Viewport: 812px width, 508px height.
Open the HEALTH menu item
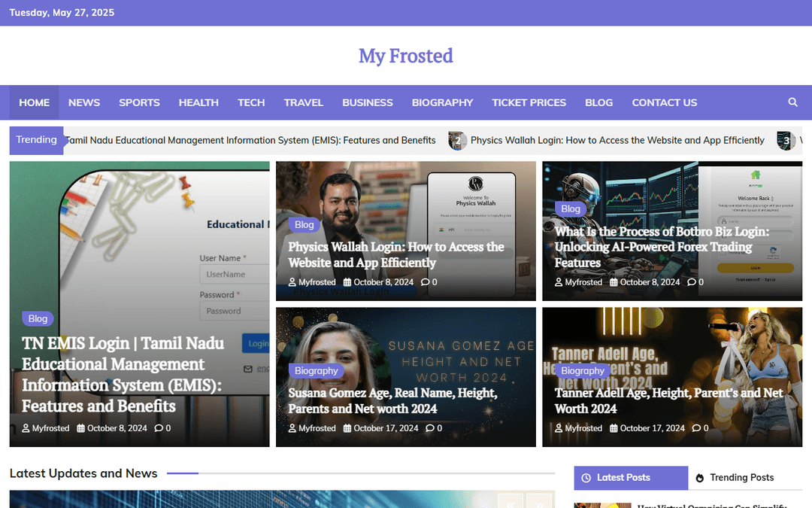(x=198, y=102)
